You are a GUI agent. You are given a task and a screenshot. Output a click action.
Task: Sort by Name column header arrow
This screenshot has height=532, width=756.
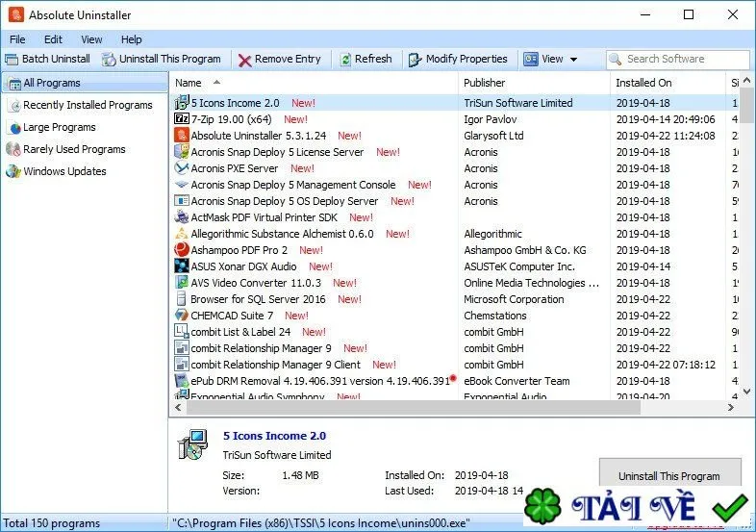click(217, 82)
